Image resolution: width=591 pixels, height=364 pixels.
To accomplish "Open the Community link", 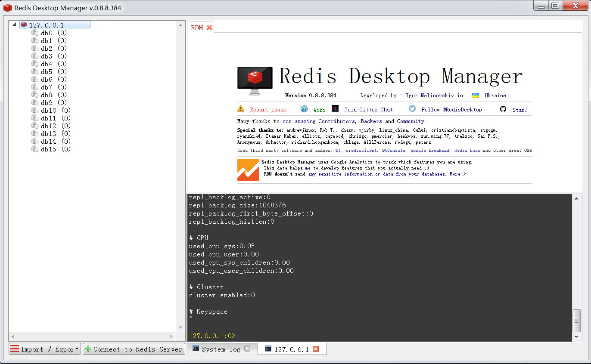I will 411,121.
